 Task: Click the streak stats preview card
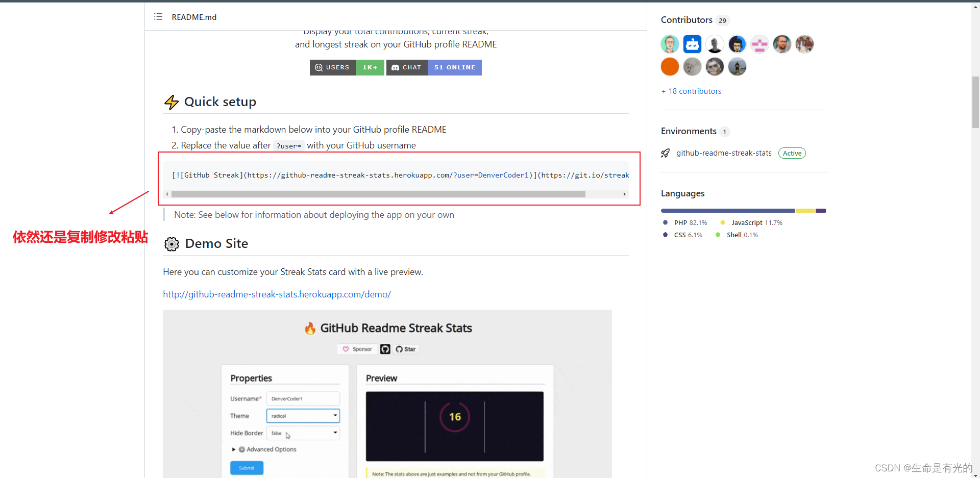coord(454,426)
